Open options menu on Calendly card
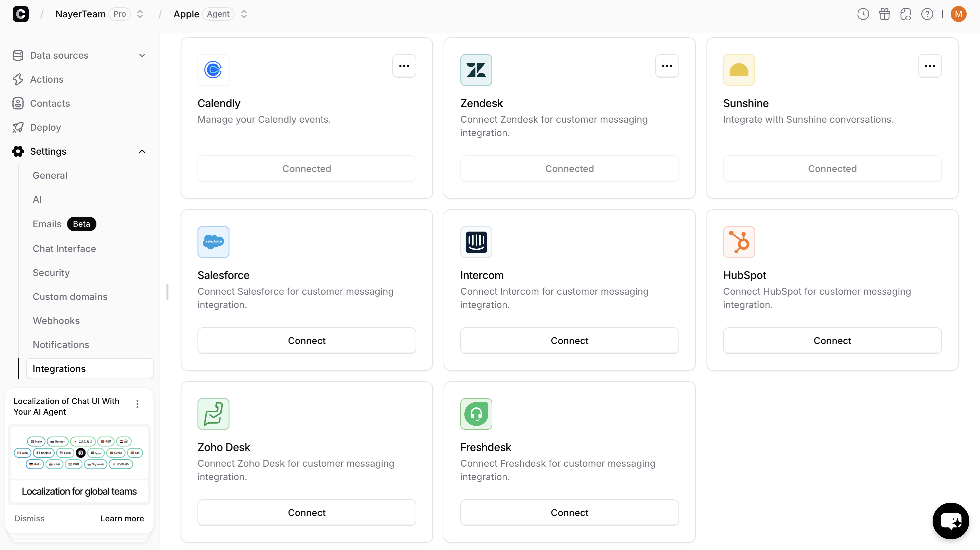This screenshot has width=980, height=550. point(404,66)
